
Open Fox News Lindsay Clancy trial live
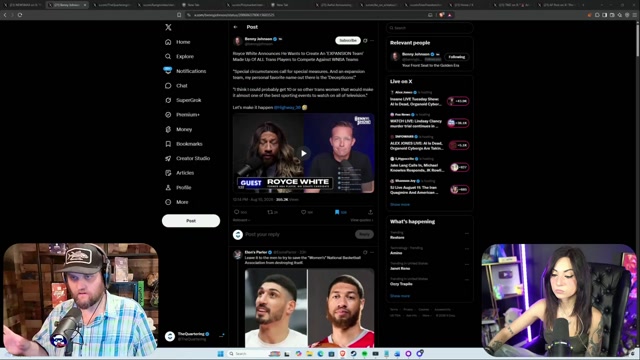click(429, 121)
